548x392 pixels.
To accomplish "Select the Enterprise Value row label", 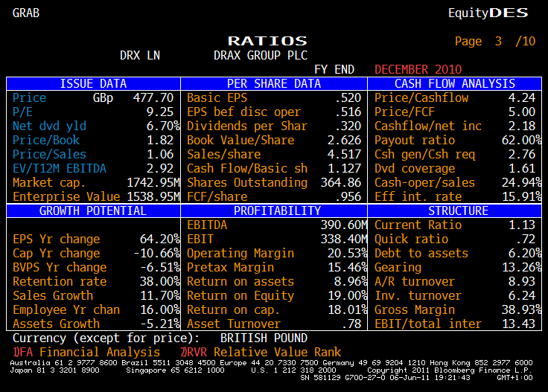I will [66, 196].
